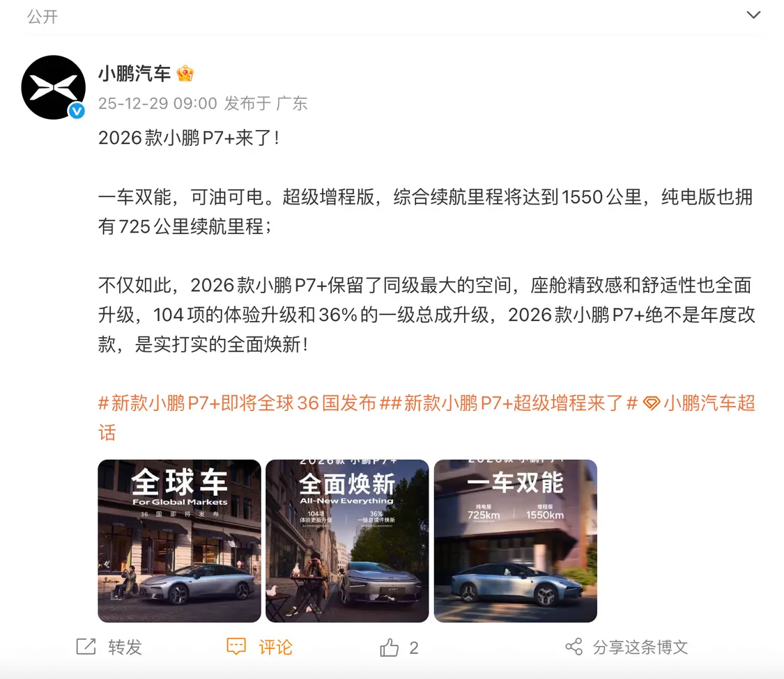Click the share nodes icon
This screenshot has width=784, height=679.
[574, 646]
